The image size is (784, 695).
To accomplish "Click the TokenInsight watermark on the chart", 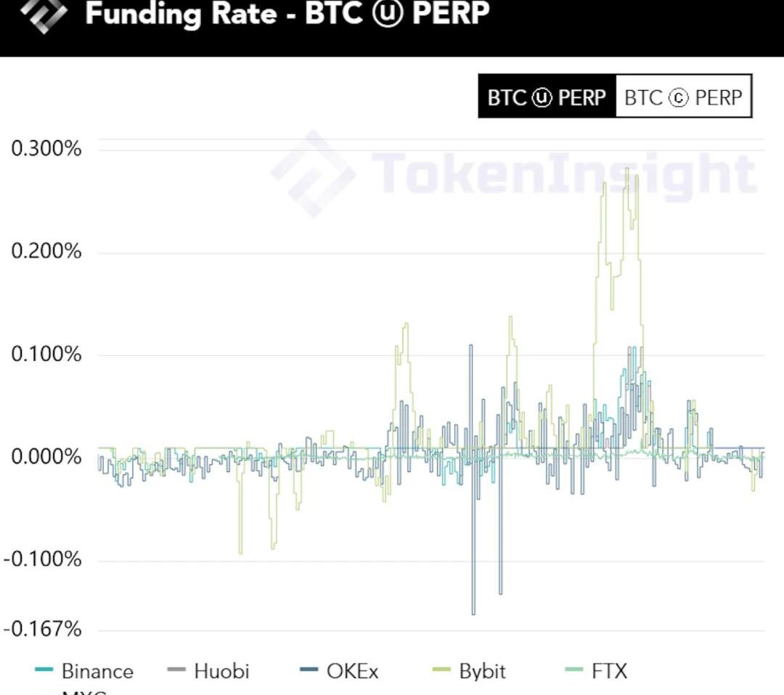I will click(x=514, y=174).
